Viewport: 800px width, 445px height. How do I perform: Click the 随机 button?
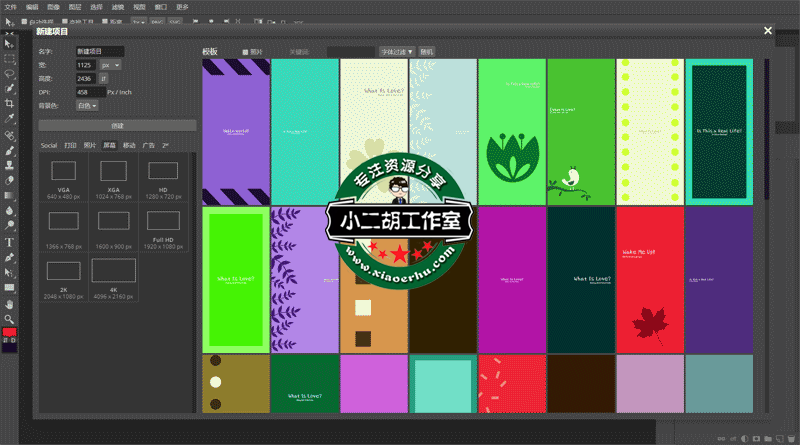click(426, 51)
